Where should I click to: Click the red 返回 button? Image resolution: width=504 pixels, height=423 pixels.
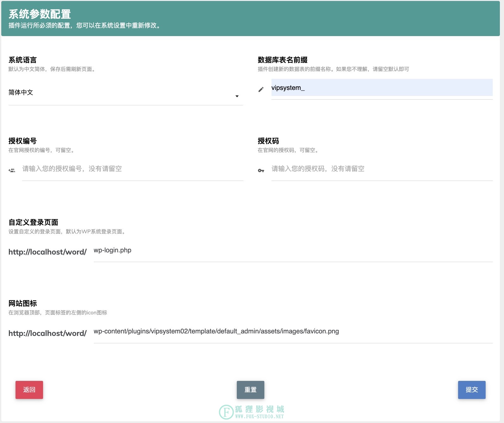pos(29,390)
